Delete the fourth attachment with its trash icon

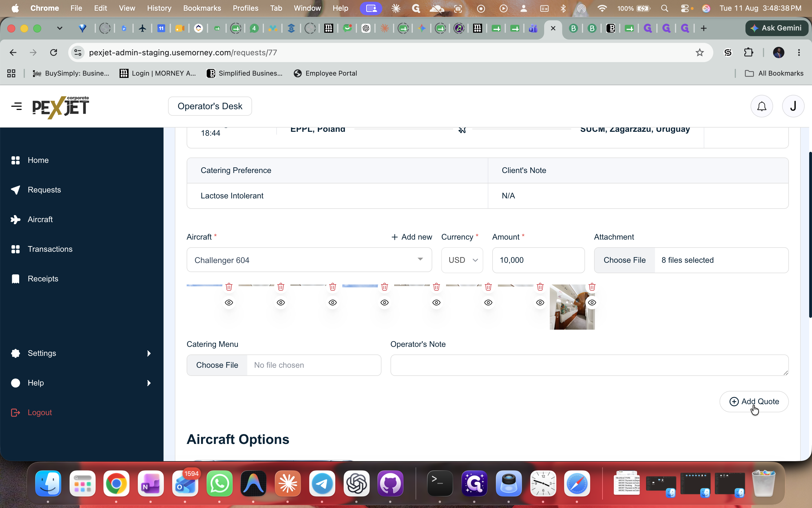pyautogui.click(x=385, y=287)
